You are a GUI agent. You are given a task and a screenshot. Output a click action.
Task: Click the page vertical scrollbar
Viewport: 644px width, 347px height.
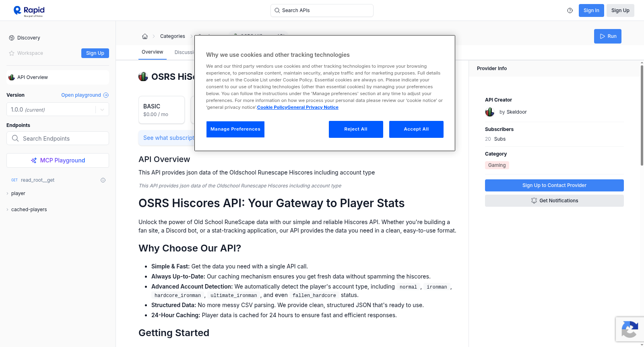(642, 115)
